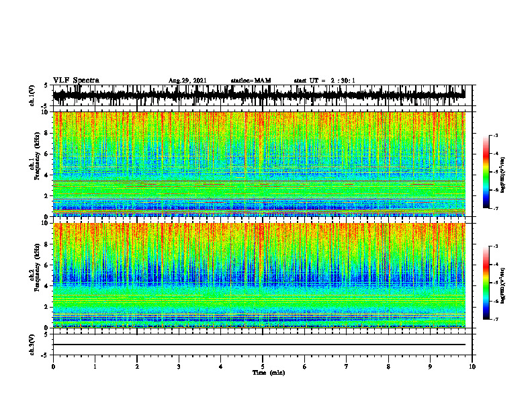Click the "7" tick on time axis

tap(347, 367)
